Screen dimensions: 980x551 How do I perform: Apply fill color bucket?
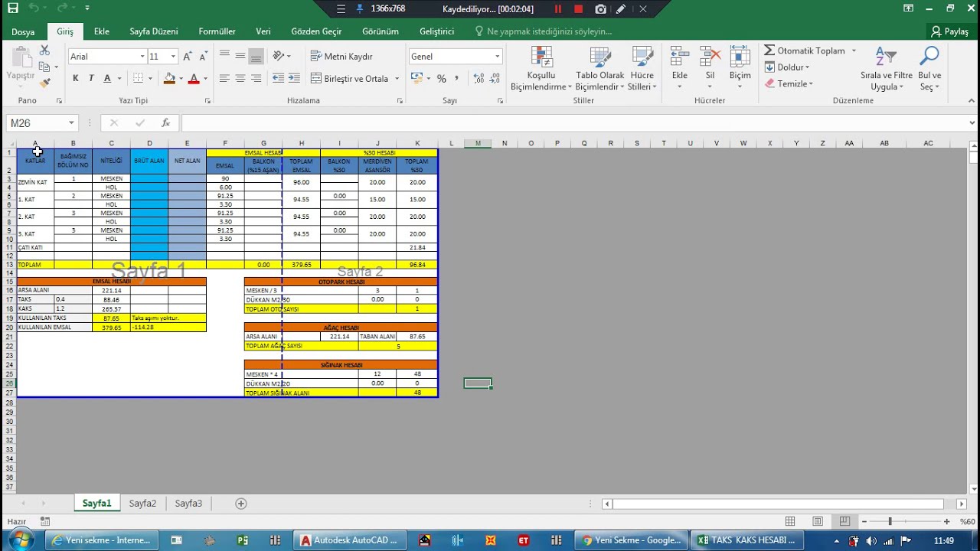[x=170, y=78]
